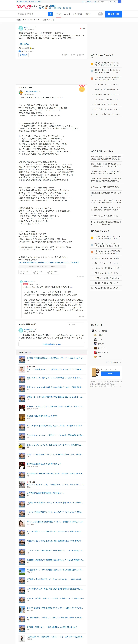The width and height of the screenshot is (138, 644).
Task: Open related question キリスト教は大冒険を迫害したのですか
Action: (x=42, y=416)
